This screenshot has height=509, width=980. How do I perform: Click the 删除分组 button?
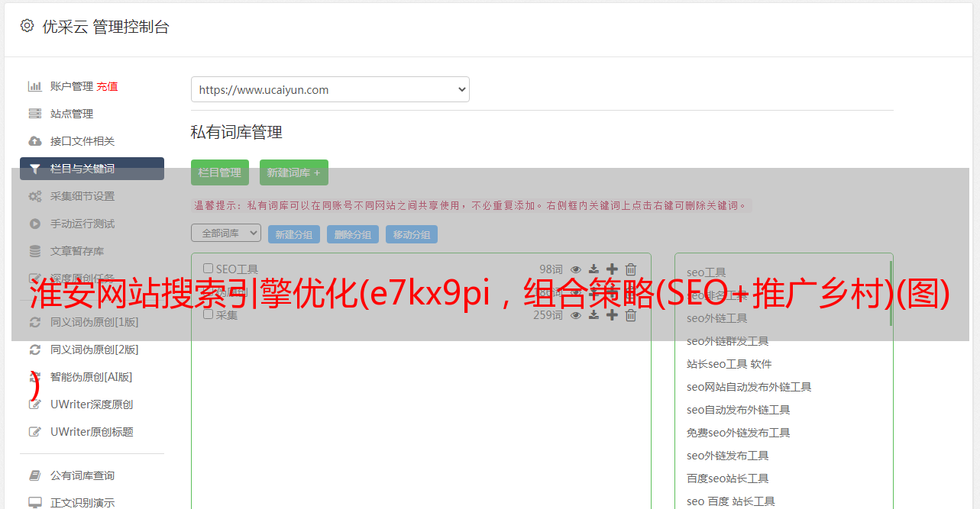pyautogui.click(x=353, y=234)
